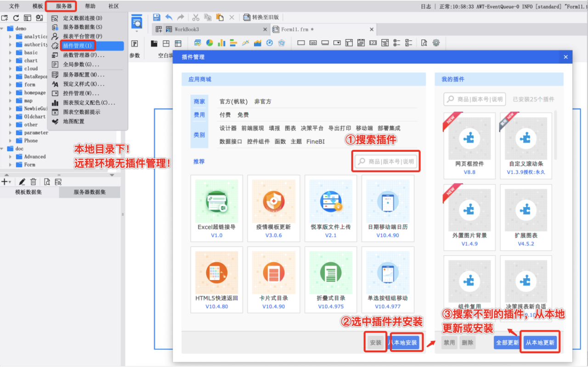
Task: Click the 全部更新 button
Action: pyautogui.click(x=507, y=343)
